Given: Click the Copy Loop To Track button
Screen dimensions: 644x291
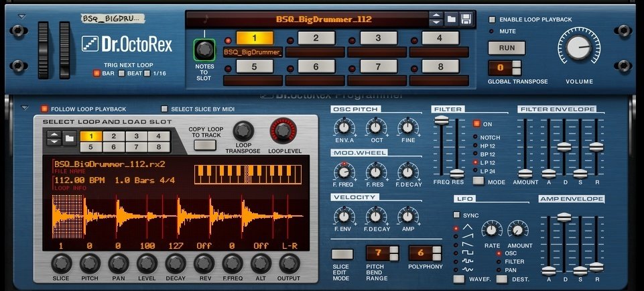Looking at the screenshot, I should point(205,145).
